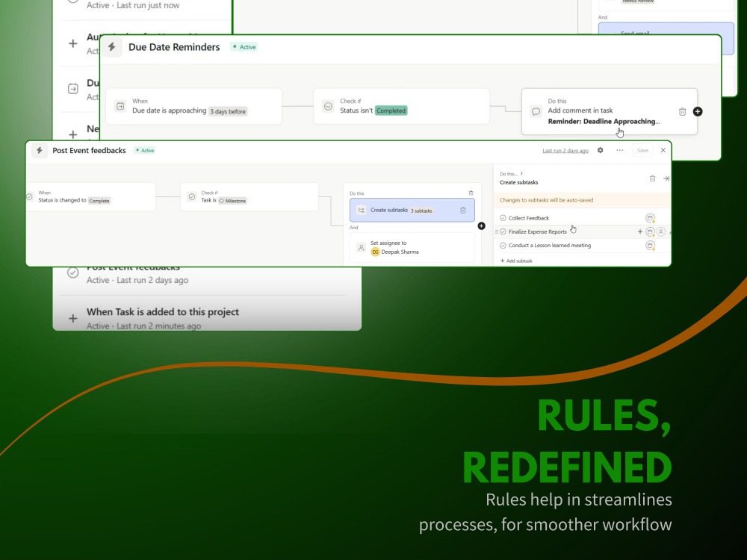Click the Collect Feedback subtask name

(x=528, y=218)
